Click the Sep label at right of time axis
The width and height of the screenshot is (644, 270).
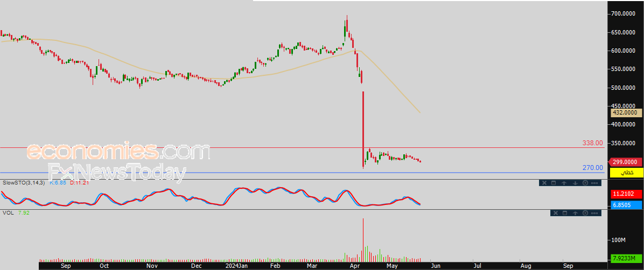[569, 266]
